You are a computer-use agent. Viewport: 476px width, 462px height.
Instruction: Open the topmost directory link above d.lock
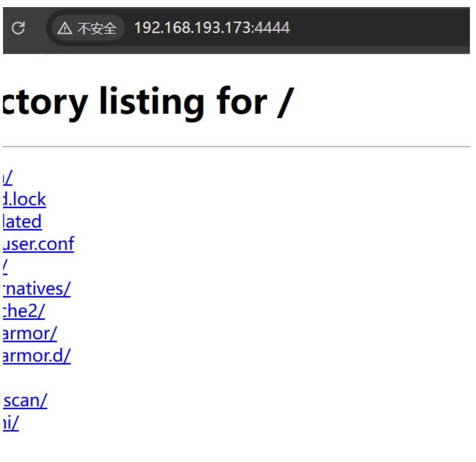click(8, 177)
